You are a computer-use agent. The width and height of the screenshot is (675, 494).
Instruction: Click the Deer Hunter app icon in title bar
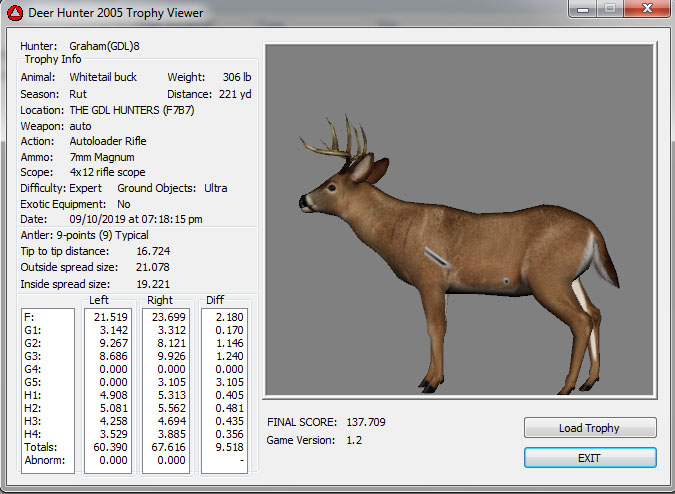coord(14,13)
